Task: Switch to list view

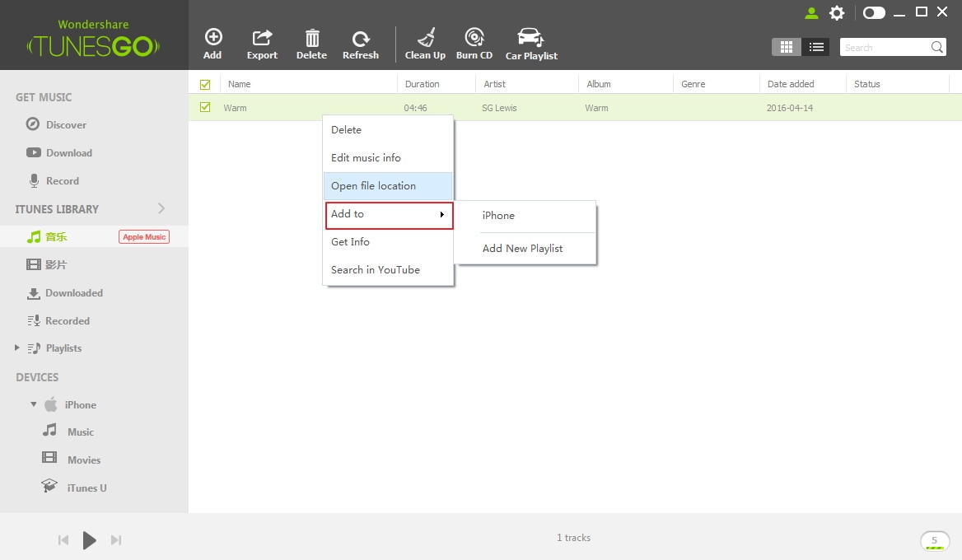Action: (816, 47)
